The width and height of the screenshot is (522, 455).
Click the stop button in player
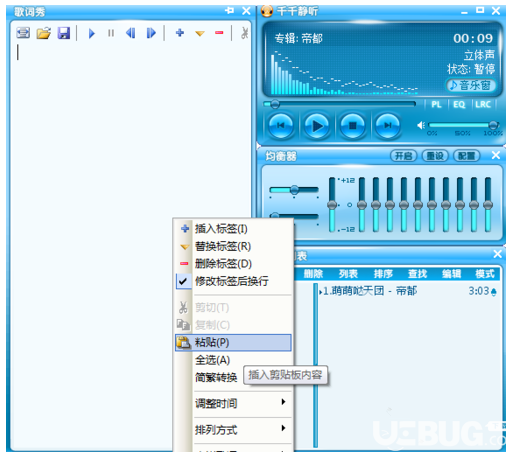(x=352, y=126)
